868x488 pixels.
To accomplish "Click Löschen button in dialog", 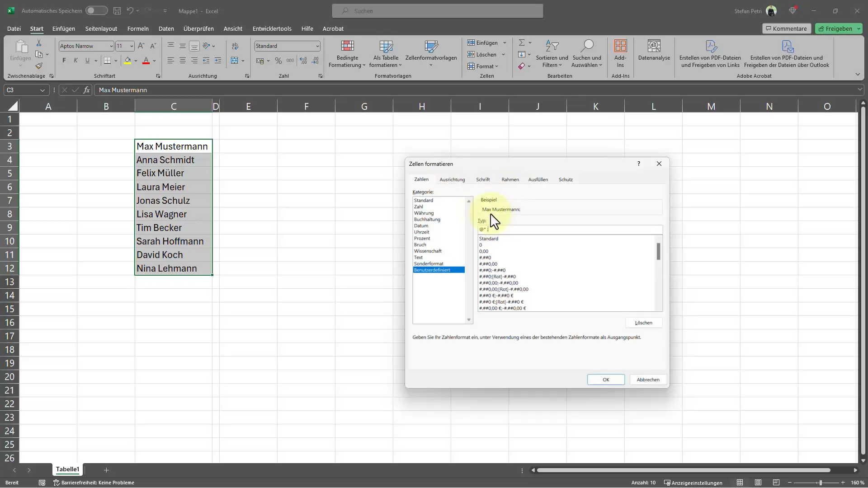I will point(644,322).
